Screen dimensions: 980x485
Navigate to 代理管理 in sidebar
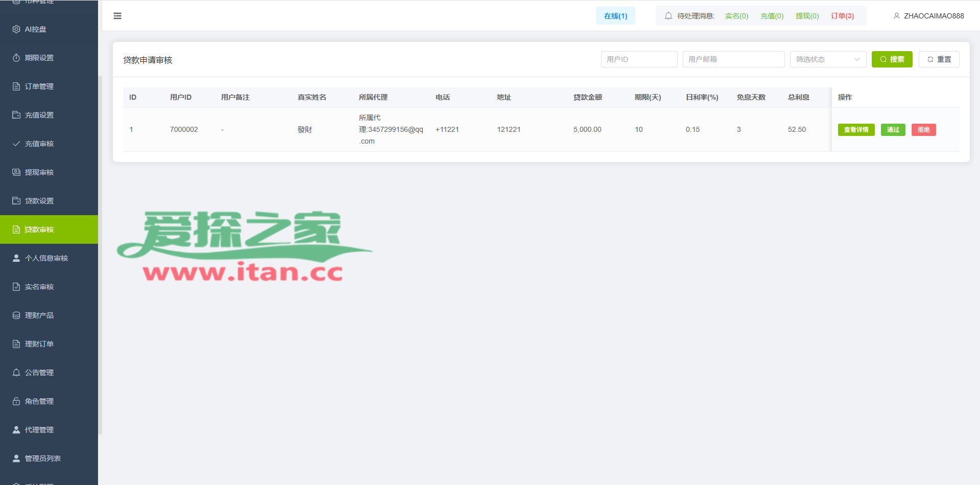39,430
